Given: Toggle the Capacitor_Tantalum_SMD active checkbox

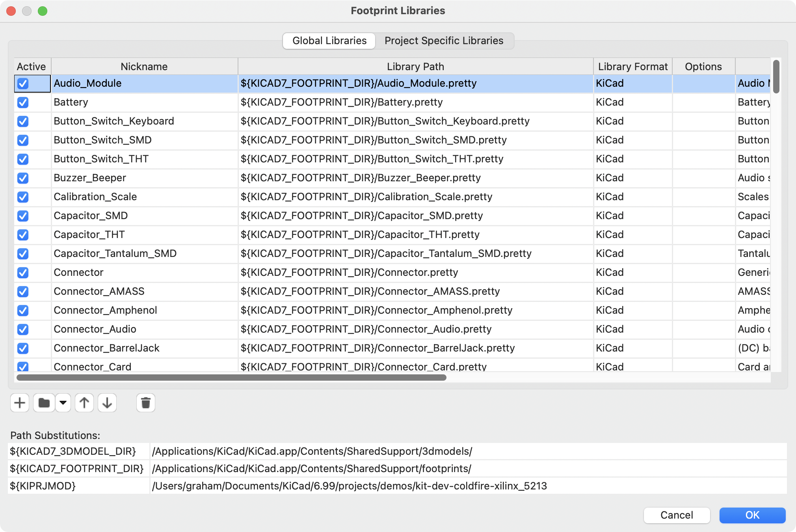Looking at the screenshot, I should tap(23, 254).
